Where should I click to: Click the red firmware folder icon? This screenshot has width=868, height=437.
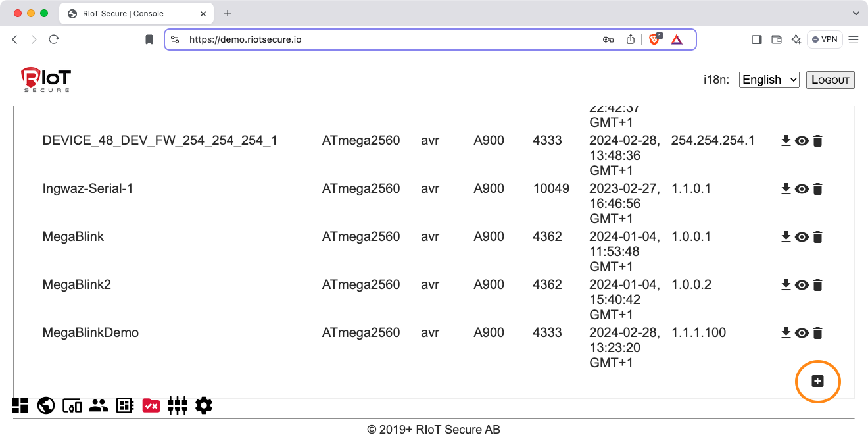pyautogui.click(x=151, y=405)
